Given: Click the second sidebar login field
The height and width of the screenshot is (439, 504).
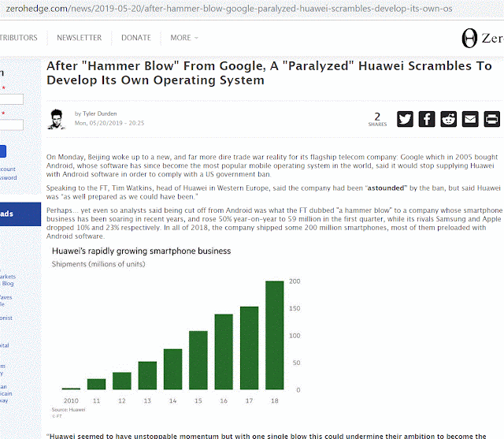Looking at the screenshot, I should pyautogui.click(x=12, y=125).
